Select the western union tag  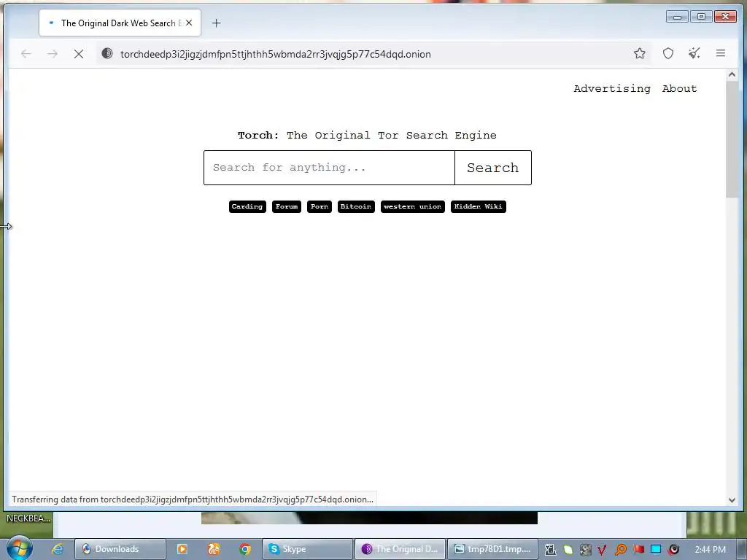coord(413,206)
